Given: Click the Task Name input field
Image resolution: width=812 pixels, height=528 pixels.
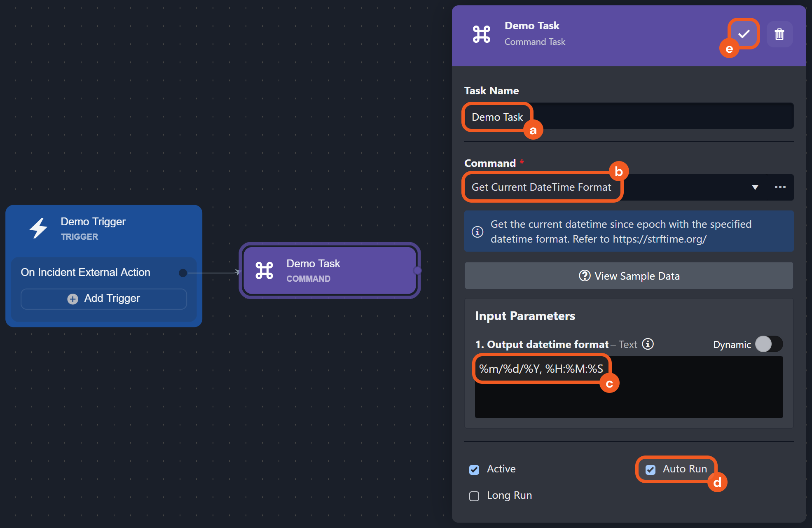Looking at the screenshot, I should coord(659,117).
